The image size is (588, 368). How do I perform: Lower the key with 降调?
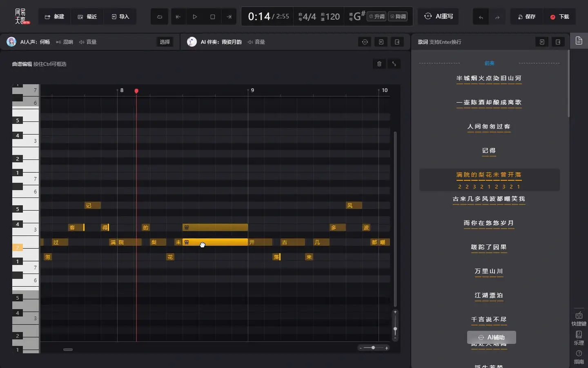(398, 17)
